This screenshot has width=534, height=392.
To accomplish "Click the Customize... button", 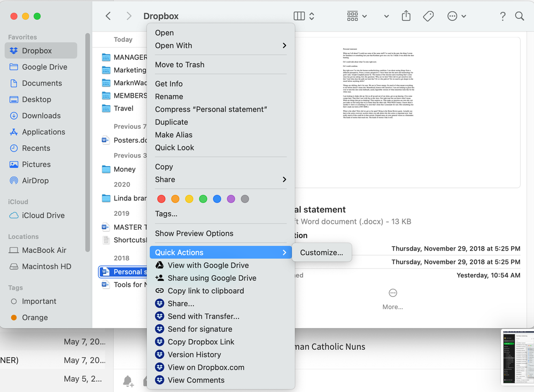I will (322, 253).
